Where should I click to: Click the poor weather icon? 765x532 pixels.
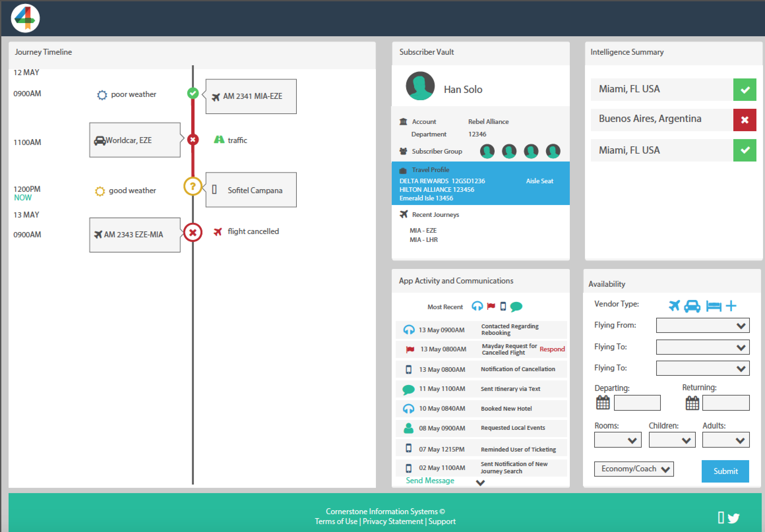pos(102,95)
